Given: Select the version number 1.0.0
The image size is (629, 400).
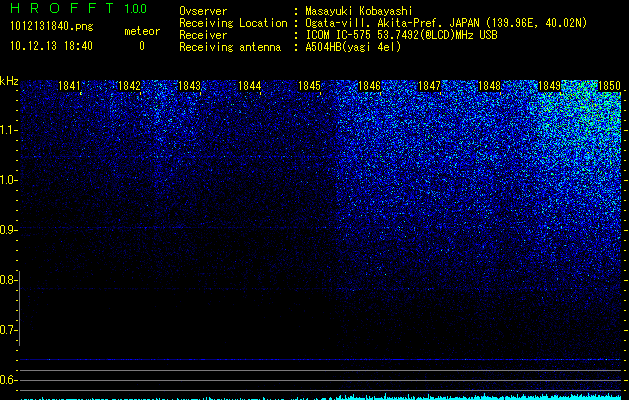Looking at the screenshot, I should click(135, 9).
